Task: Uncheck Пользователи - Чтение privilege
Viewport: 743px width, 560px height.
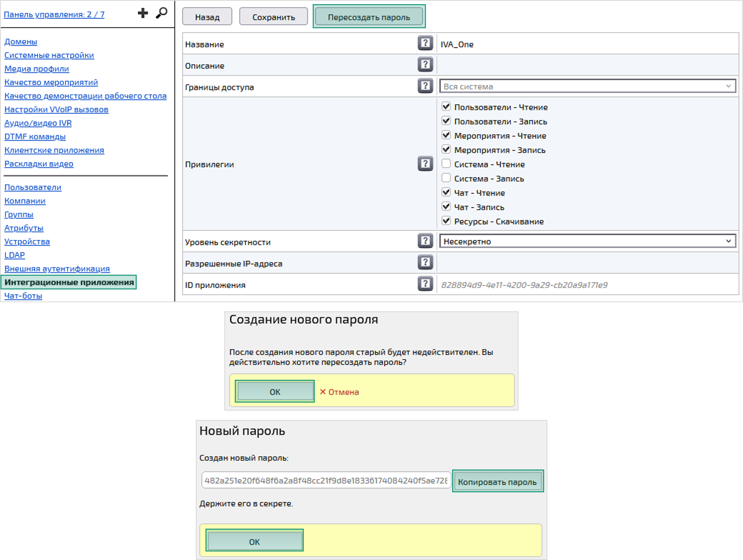Action: [x=446, y=107]
